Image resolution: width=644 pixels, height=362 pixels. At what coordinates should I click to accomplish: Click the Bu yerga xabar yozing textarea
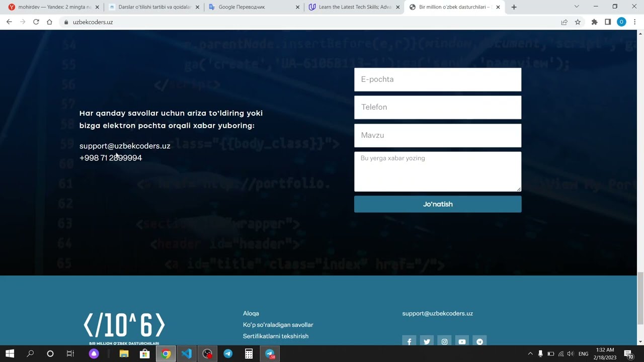tap(438, 171)
